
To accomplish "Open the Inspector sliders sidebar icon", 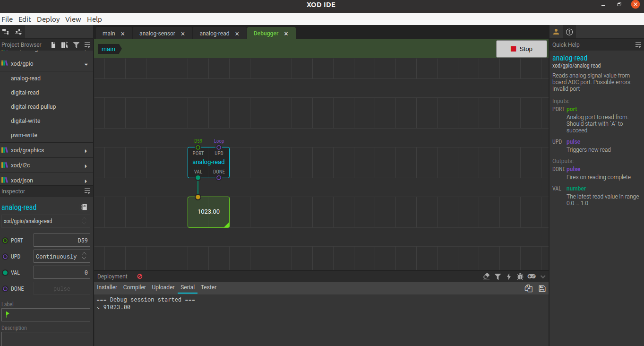I will pos(18,32).
